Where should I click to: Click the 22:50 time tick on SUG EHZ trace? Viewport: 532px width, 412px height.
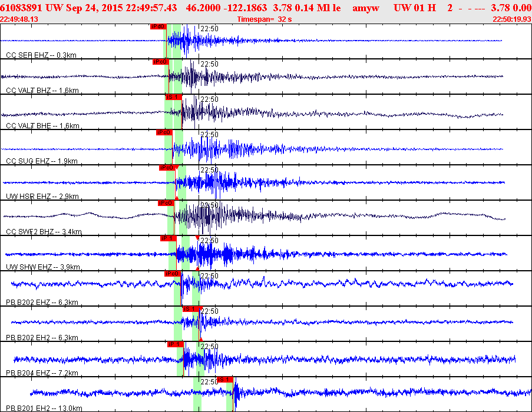pyautogui.click(x=209, y=135)
